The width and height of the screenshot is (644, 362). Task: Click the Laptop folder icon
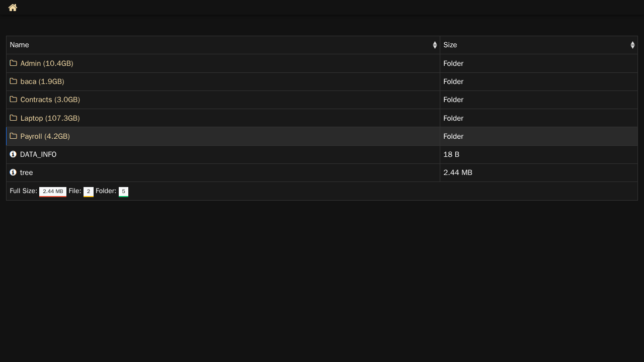pyautogui.click(x=14, y=118)
